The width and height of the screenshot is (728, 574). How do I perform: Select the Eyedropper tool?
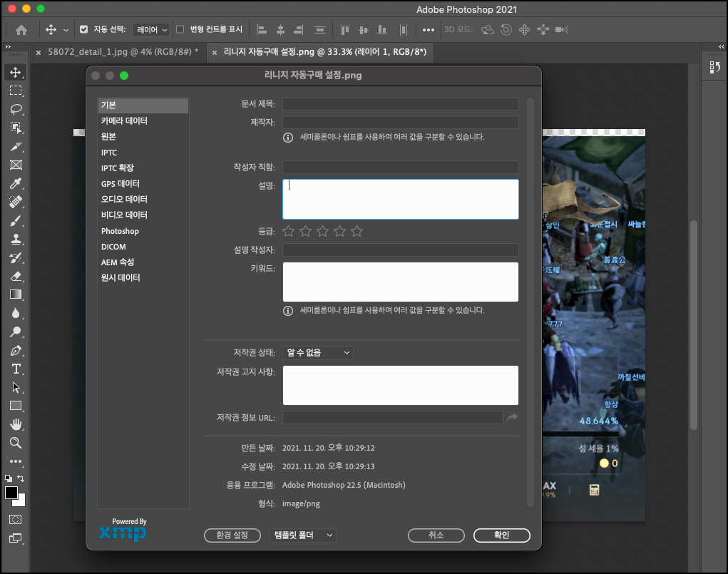[16, 183]
